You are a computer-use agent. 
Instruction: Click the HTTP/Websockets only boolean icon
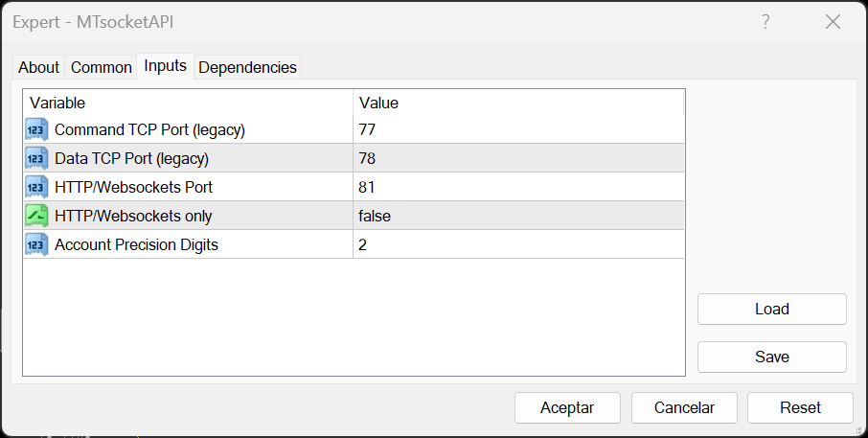pyautogui.click(x=36, y=216)
